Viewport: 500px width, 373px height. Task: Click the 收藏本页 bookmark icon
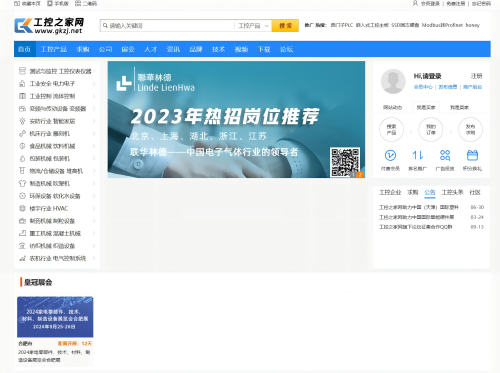[17, 3]
